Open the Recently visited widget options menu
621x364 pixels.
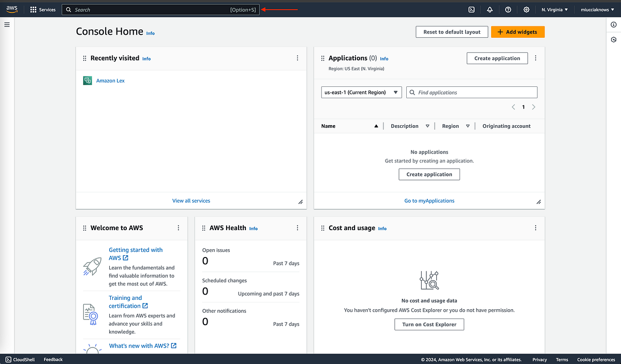tap(297, 58)
